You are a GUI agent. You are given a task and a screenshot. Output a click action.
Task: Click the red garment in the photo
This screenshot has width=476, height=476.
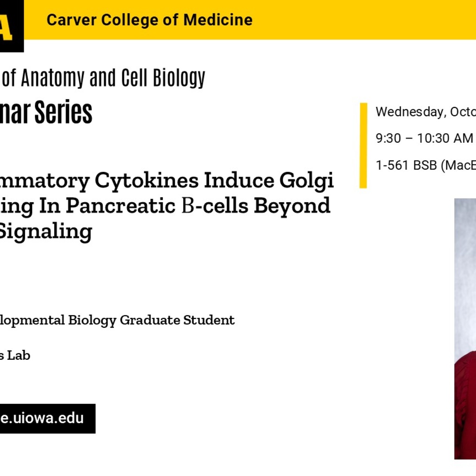(x=466, y=407)
